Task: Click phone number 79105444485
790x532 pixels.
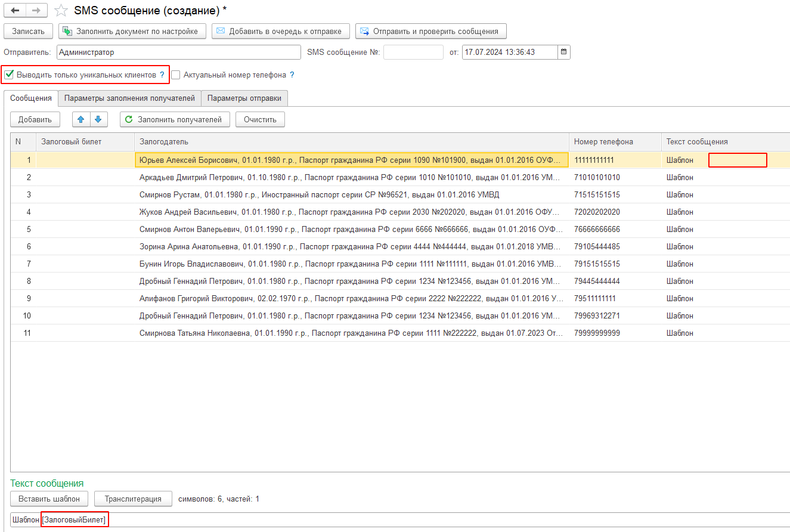Action: [597, 246]
